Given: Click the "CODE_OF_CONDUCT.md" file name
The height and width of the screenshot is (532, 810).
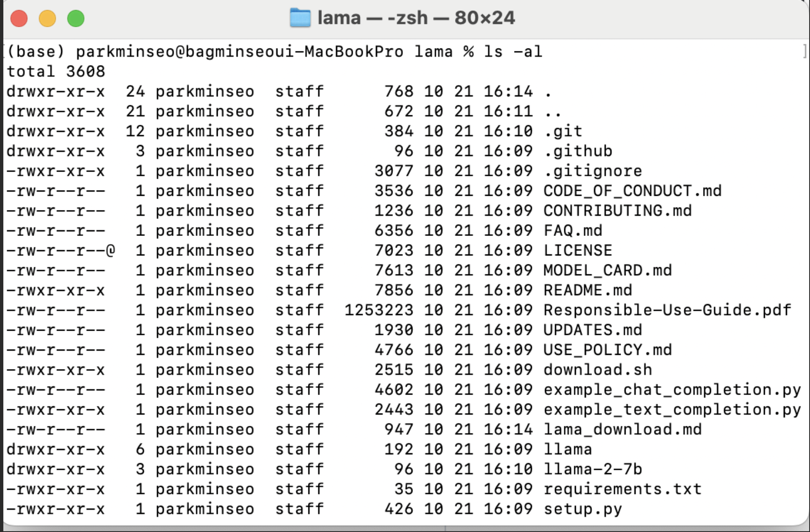Looking at the screenshot, I should [x=633, y=191].
